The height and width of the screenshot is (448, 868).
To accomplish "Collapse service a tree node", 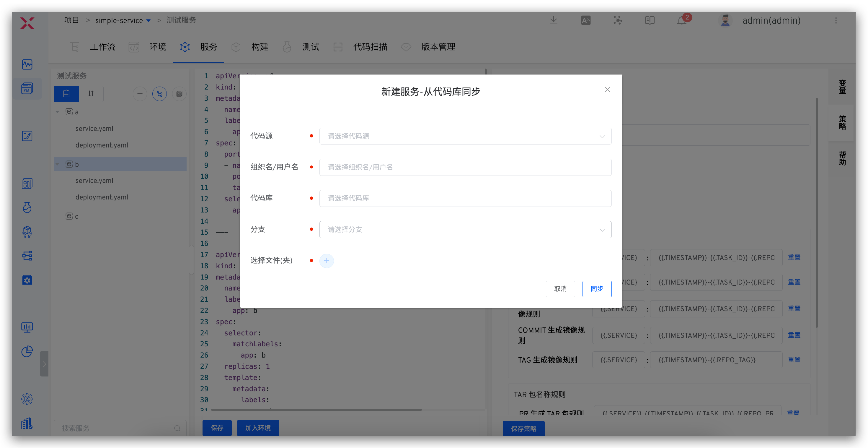I will (57, 112).
